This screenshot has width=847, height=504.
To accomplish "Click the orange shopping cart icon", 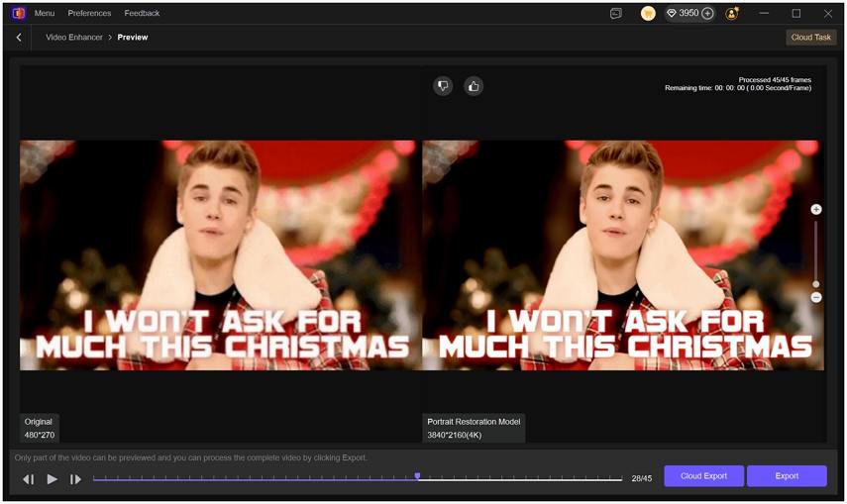I will [648, 14].
